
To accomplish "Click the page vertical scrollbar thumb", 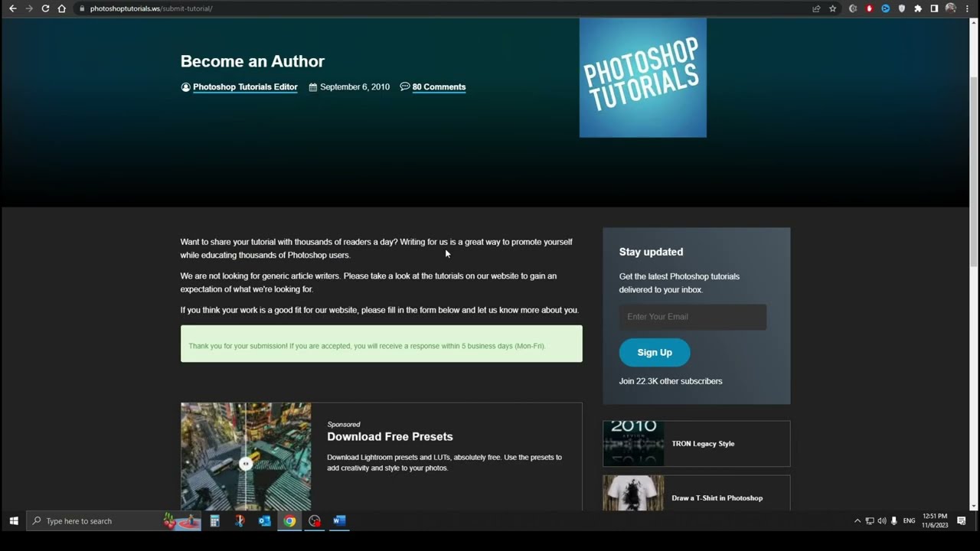I will pyautogui.click(x=974, y=171).
